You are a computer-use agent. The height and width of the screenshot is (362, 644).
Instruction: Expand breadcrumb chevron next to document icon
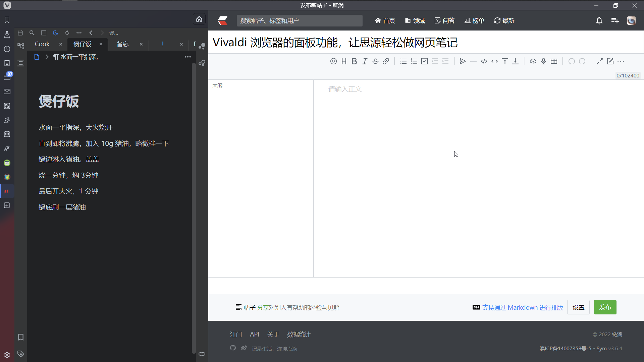tap(47, 57)
